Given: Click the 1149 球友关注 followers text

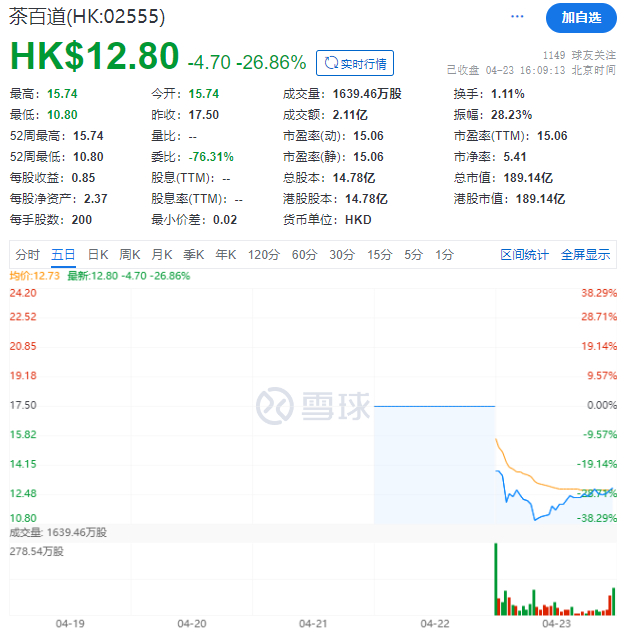Looking at the screenshot, I should pos(579,55).
